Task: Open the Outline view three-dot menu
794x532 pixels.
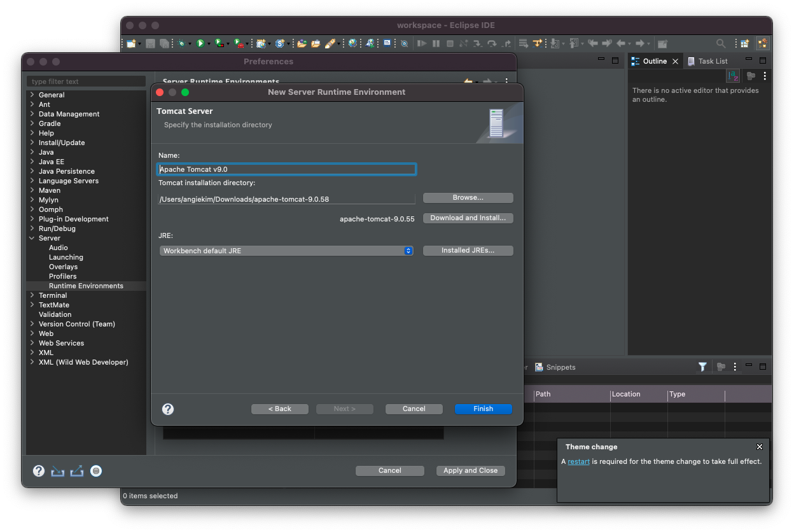Action: click(765, 76)
